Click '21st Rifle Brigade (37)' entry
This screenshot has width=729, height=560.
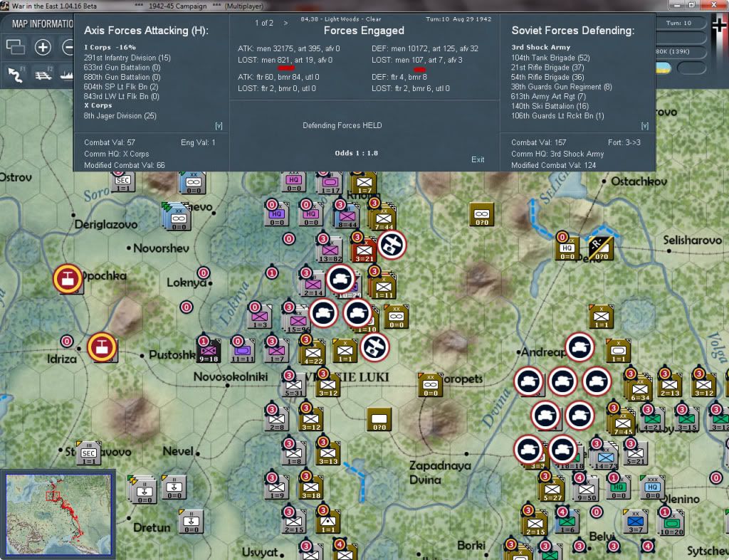(x=547, y=68)
